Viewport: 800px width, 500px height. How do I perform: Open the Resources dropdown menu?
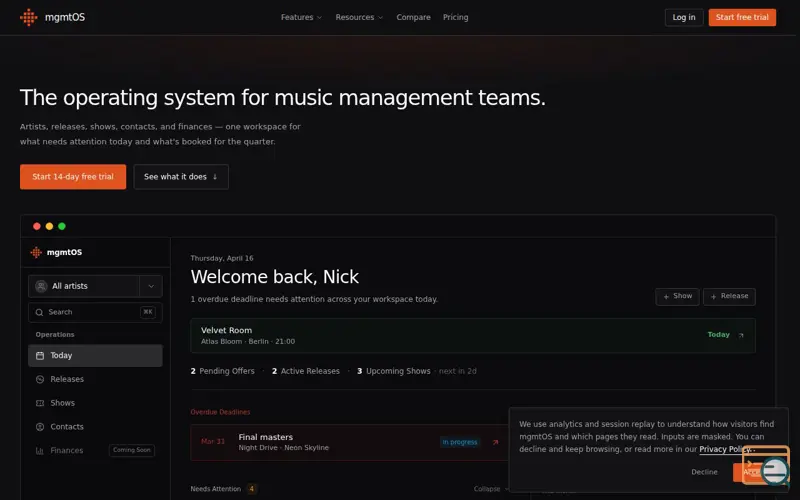(359, 17)
